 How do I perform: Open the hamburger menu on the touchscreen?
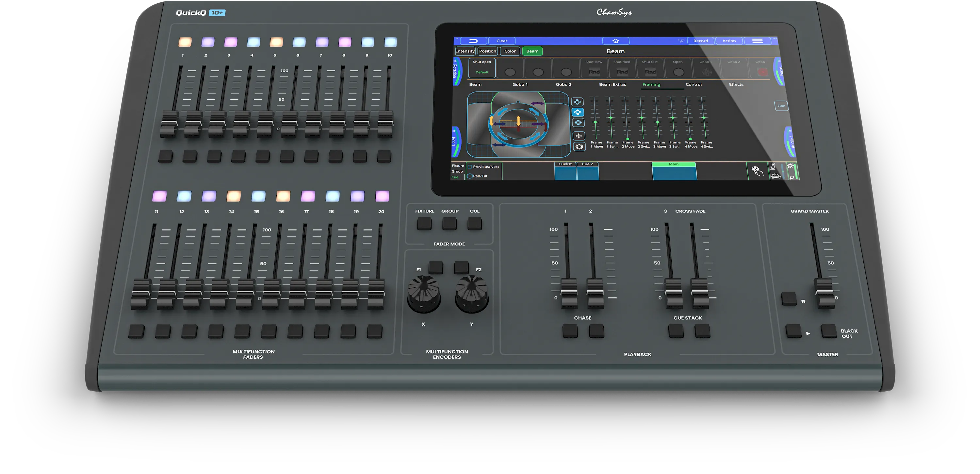[x=757, y=41]
